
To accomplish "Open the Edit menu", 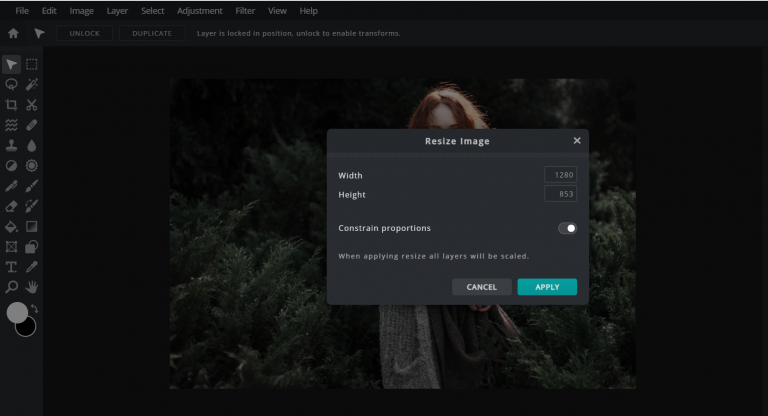I will click(49, 11).
